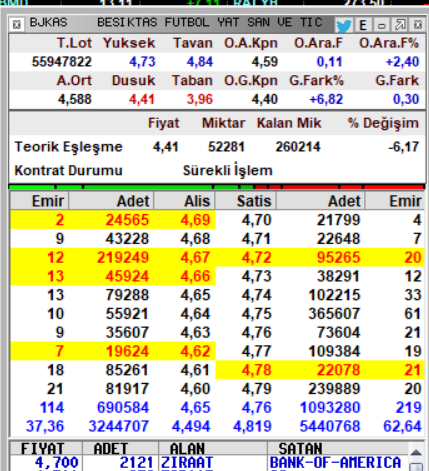
Task: Select trade quantity 2121
Action: pyautogui.click(x=137, y=463)
